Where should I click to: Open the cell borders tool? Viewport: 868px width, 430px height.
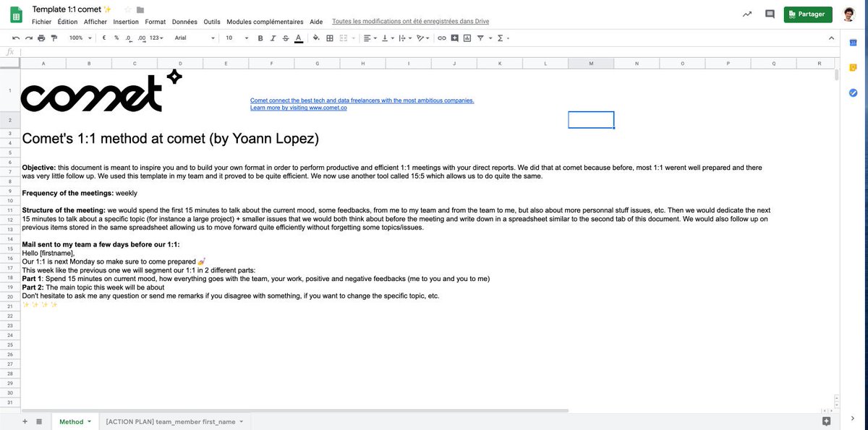(330, 38)
